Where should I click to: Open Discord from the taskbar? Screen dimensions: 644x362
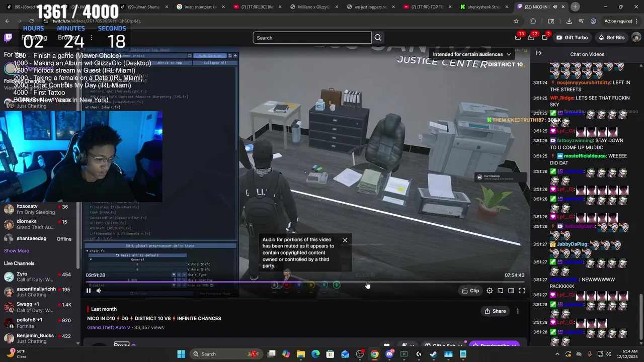389,354
